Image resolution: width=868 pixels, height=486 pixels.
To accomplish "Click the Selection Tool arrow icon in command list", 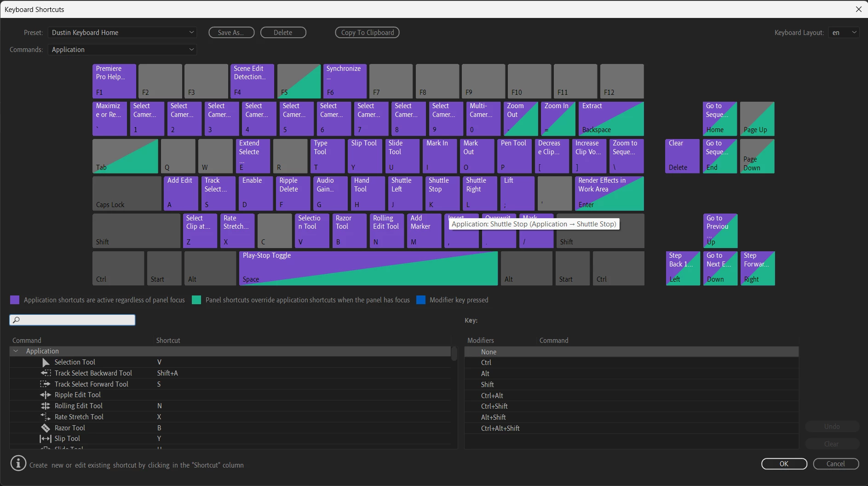I will coord(46,362).
